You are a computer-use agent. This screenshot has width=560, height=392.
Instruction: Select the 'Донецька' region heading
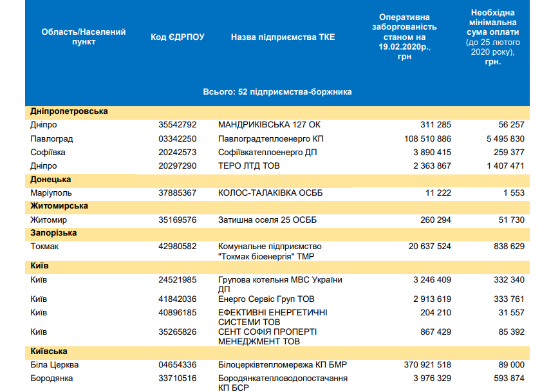point(51,180)
